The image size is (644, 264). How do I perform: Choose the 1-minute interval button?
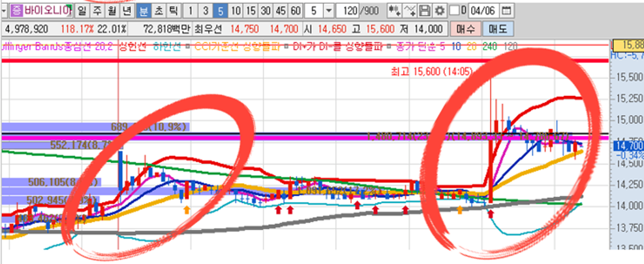[x=191, y=10]
